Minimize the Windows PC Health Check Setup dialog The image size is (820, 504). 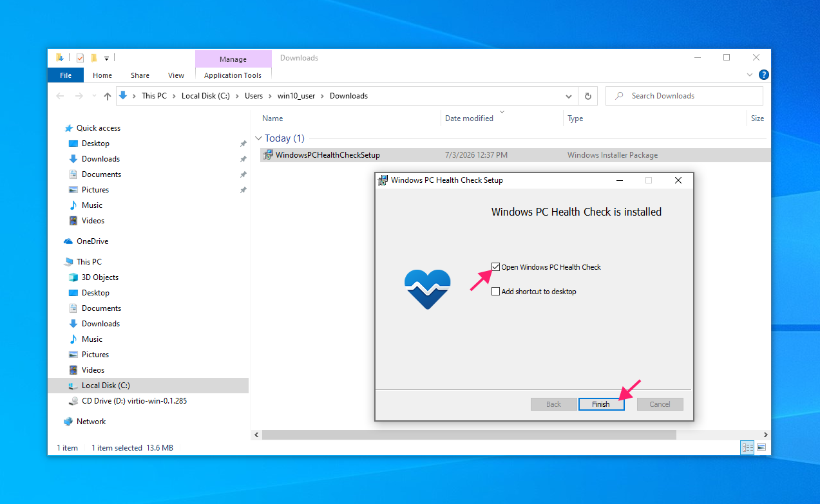619,180
